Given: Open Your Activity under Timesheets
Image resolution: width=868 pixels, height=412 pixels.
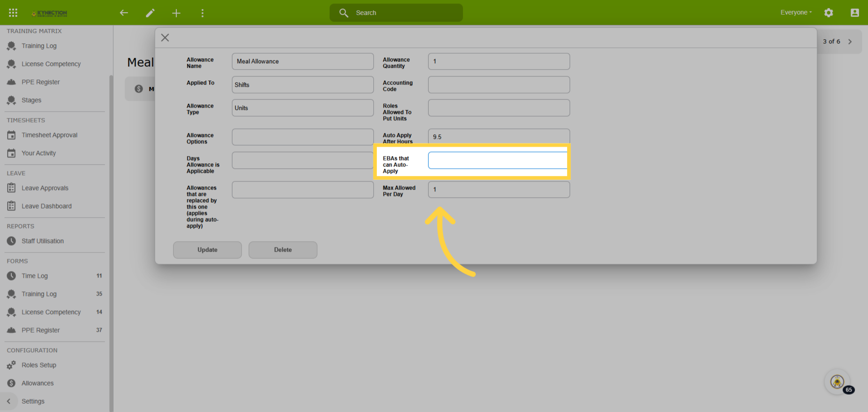Looking at the screenshot, I should coord(39,153).
